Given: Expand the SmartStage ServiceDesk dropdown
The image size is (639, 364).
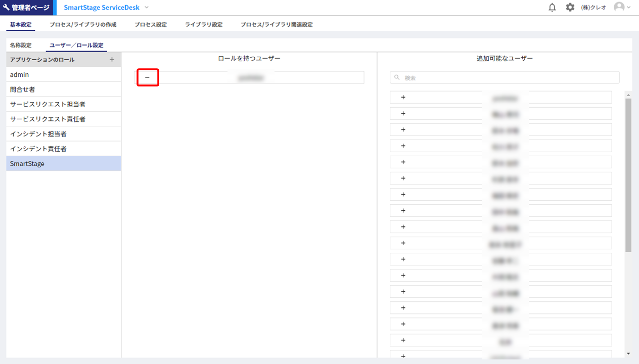Looking at the screenshot, I should (147, 8).
